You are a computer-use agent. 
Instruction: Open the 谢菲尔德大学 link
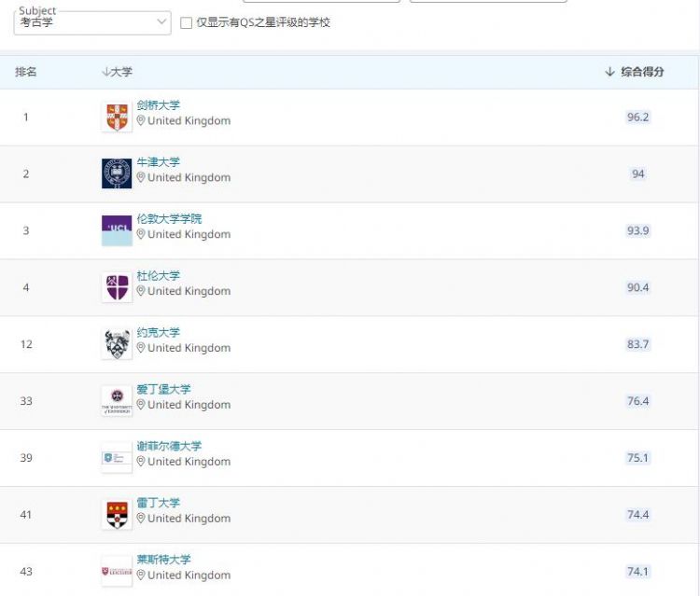click(169, 446)
